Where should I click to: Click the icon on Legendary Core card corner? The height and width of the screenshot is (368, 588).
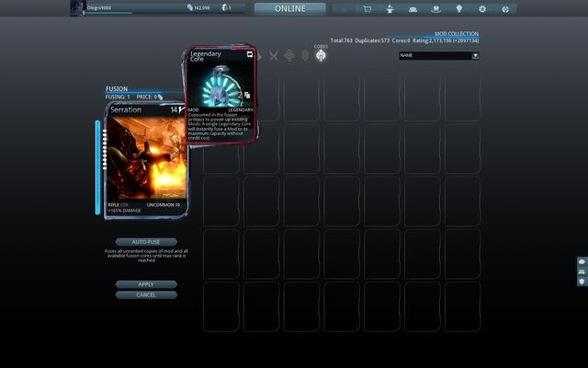point(250,55)
